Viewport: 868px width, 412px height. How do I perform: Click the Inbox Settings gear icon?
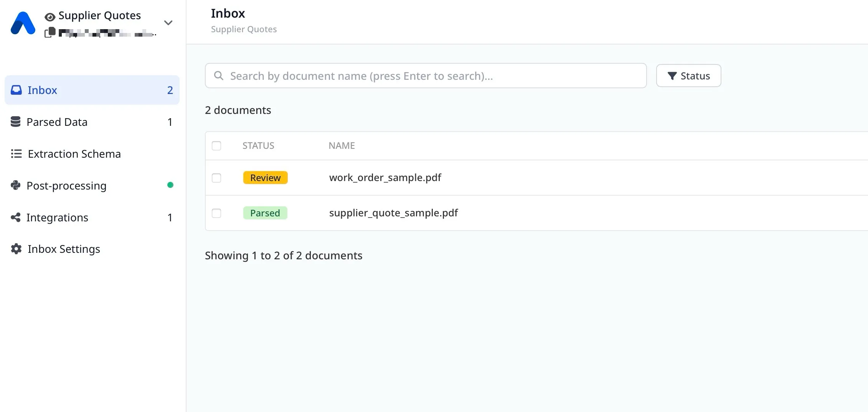click(x=16, y=249)
